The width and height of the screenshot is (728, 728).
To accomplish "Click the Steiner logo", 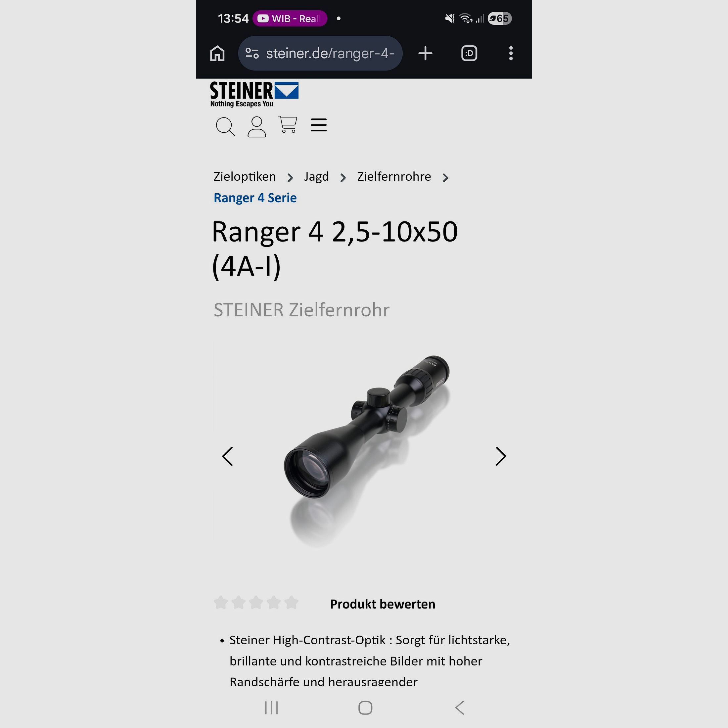I will click(x=254, y=94).
